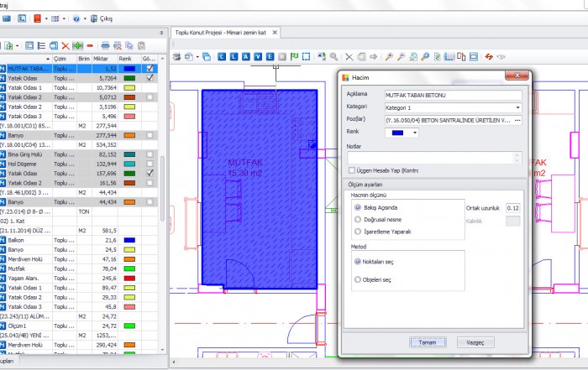Open the Kategori dropdown
The height and width of the screenshot is (370, 588).
pyautogui.click(x=517, y=108)
